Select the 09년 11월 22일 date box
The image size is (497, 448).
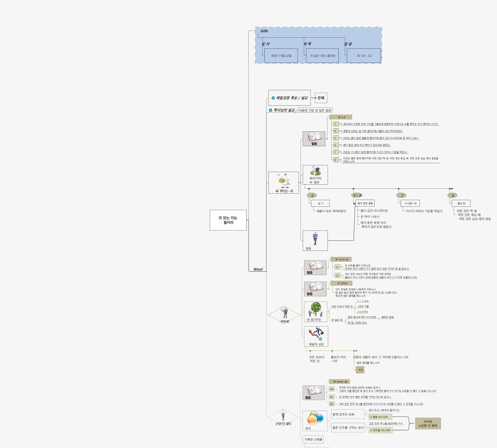pyautogui.click(x=281, y=56)
